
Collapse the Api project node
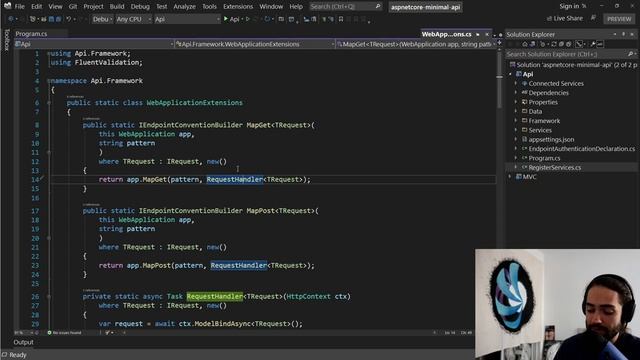(510, 74)
